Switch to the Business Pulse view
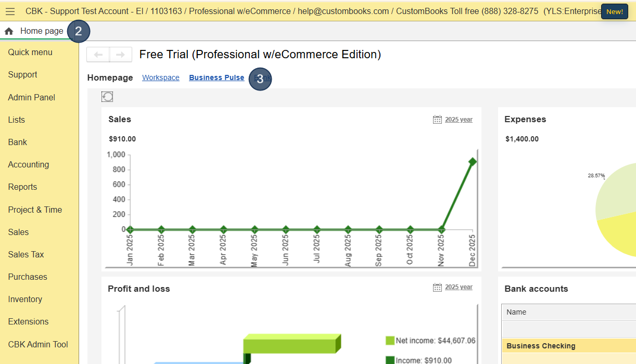Viewport: 636px width, 364px height. pos(217,77)
